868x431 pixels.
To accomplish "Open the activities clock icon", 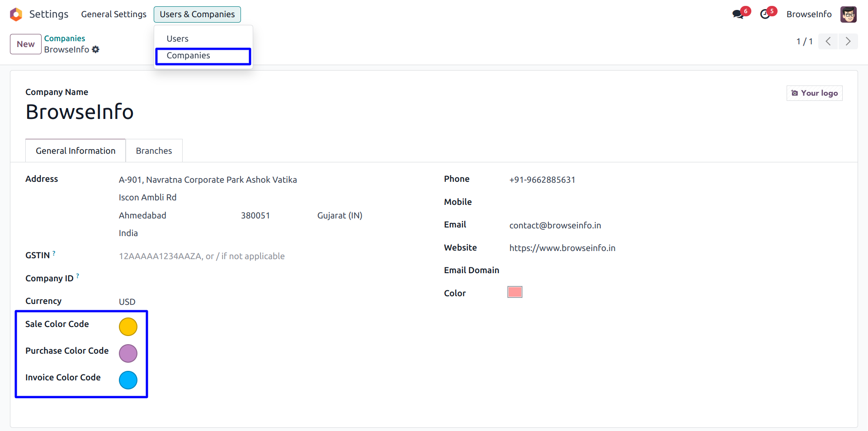I will [765, 14].
